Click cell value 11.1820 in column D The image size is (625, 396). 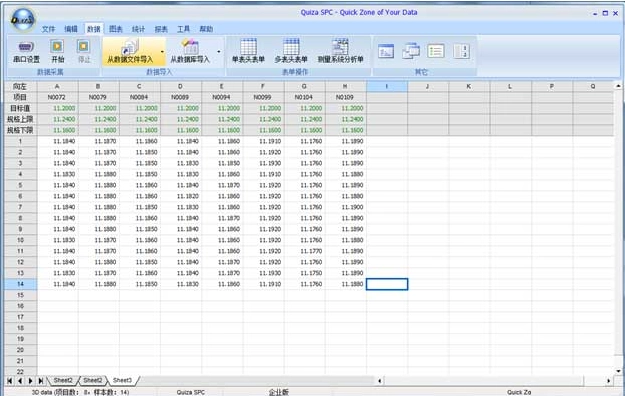tap(181, 196)
